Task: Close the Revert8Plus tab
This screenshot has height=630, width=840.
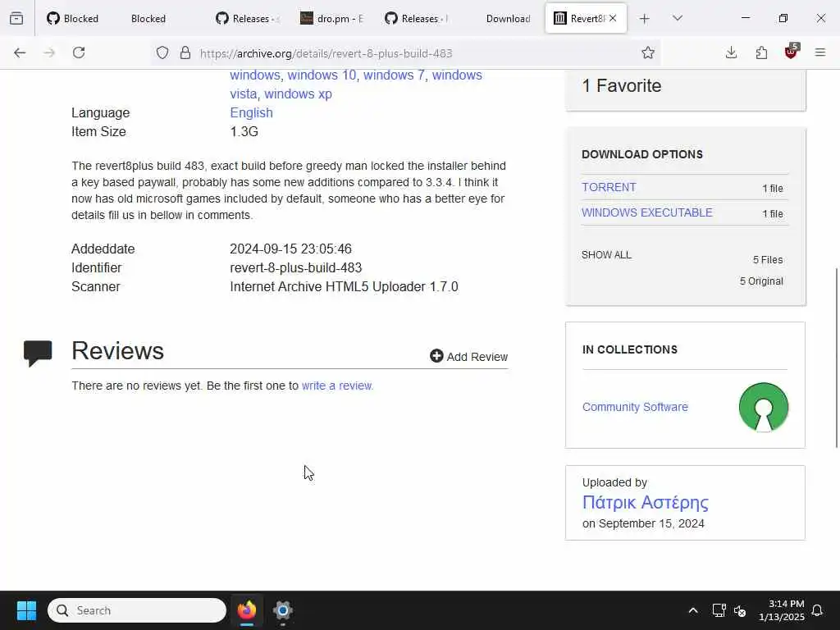Action: tap(613, 18)
